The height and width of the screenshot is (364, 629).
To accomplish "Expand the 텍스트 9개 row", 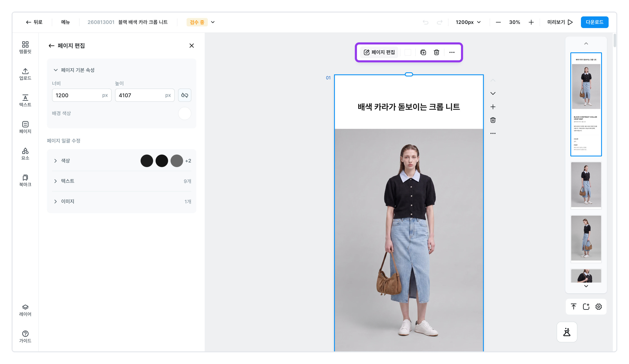I will (121, 181).
